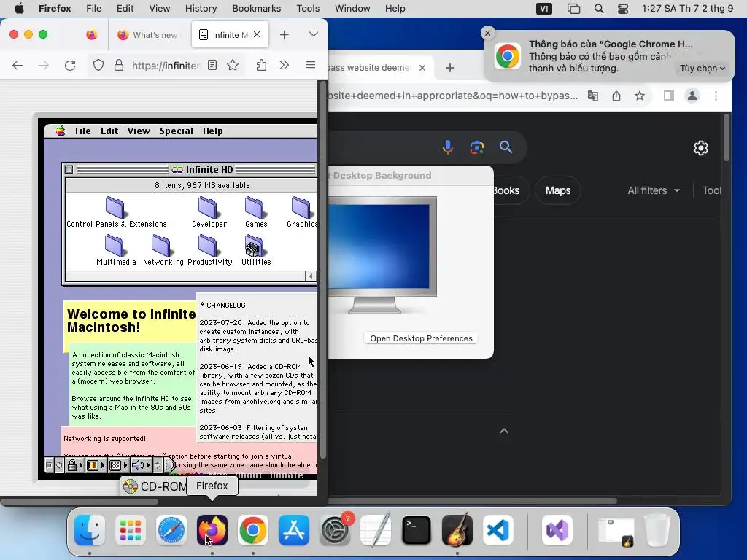747x560 pixels.
Task: Reload the page in Firefox
Action: (x=70, y=65)
